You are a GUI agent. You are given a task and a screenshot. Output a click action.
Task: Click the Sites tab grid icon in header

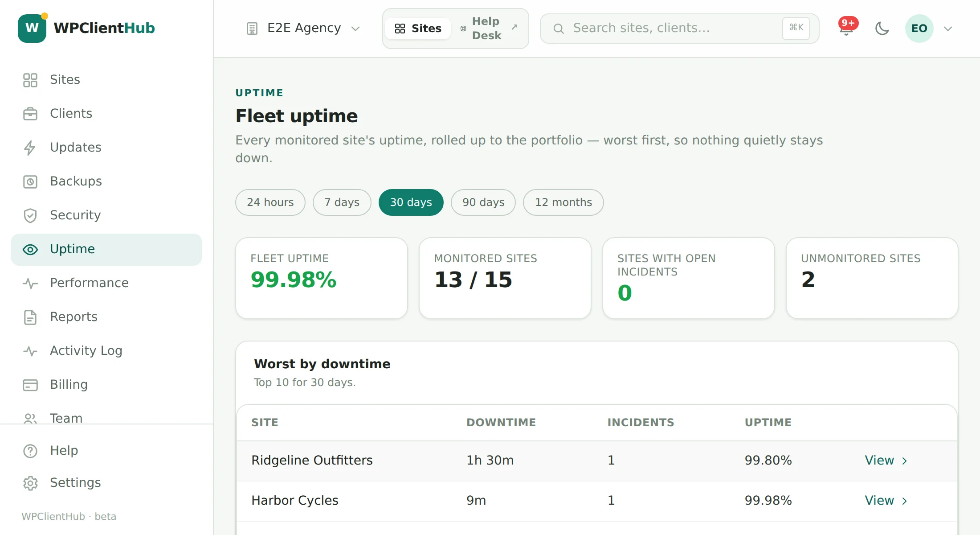(400, 29)
